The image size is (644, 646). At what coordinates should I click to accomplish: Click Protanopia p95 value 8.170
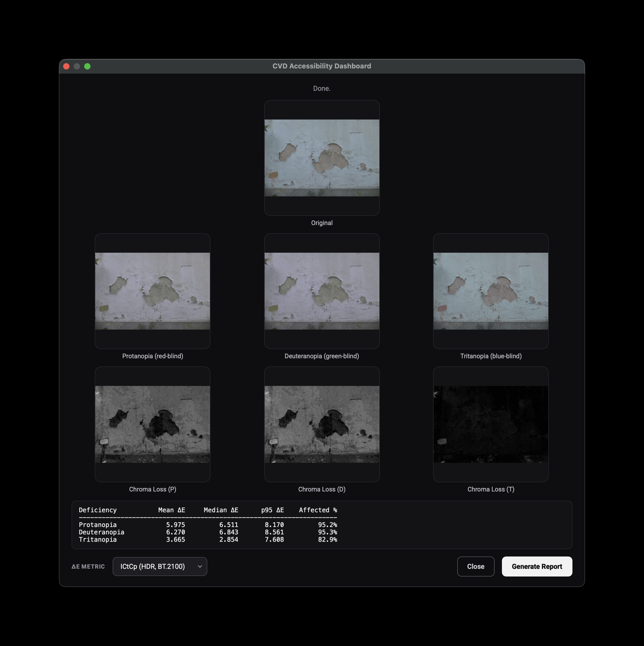[274, 525]
